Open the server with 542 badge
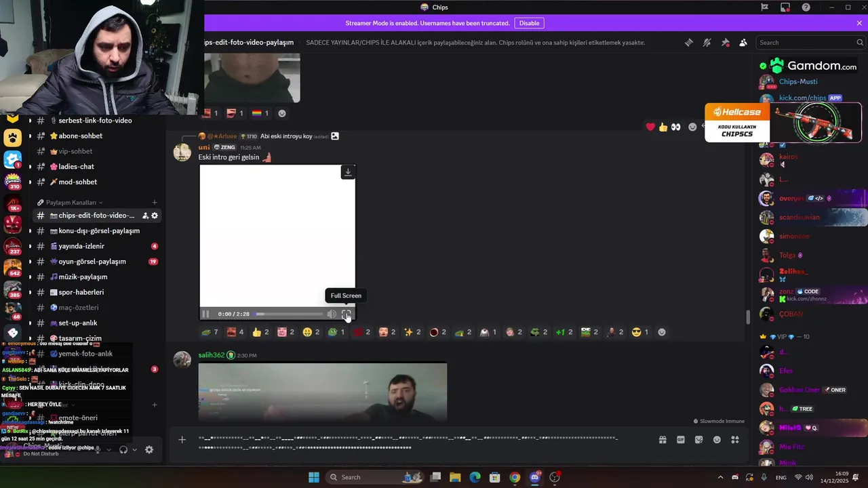 pyautogui.click(x=12, y=268)
